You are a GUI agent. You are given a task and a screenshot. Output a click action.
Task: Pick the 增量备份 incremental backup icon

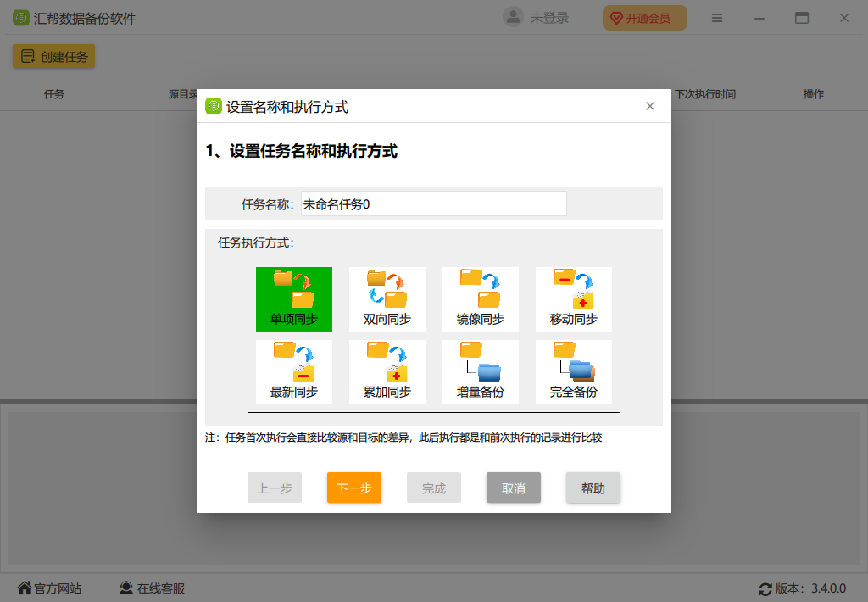(480, 371)
